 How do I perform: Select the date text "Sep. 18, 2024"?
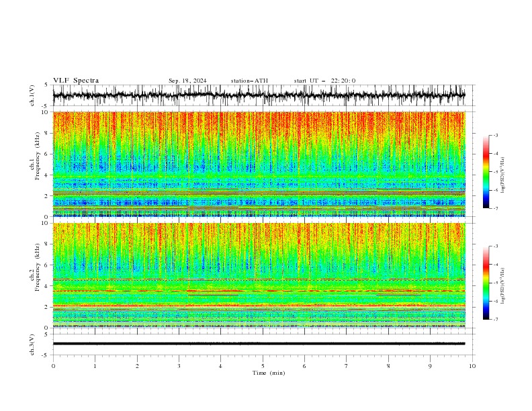tap(187, 81)
